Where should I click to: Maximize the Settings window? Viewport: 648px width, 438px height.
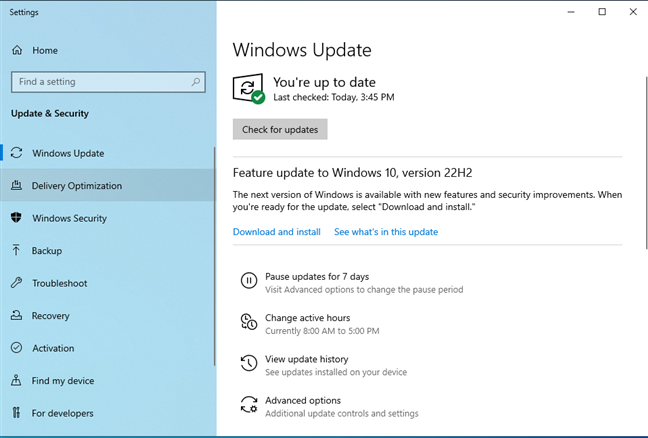(x=602, y=12)
